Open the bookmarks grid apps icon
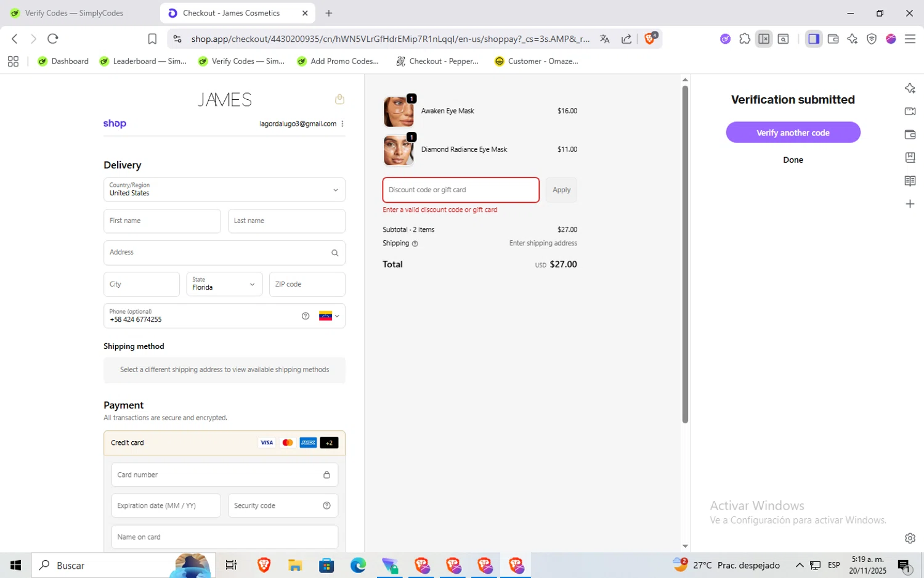Viewport: 924px width, 578px height. pos(13,61)
